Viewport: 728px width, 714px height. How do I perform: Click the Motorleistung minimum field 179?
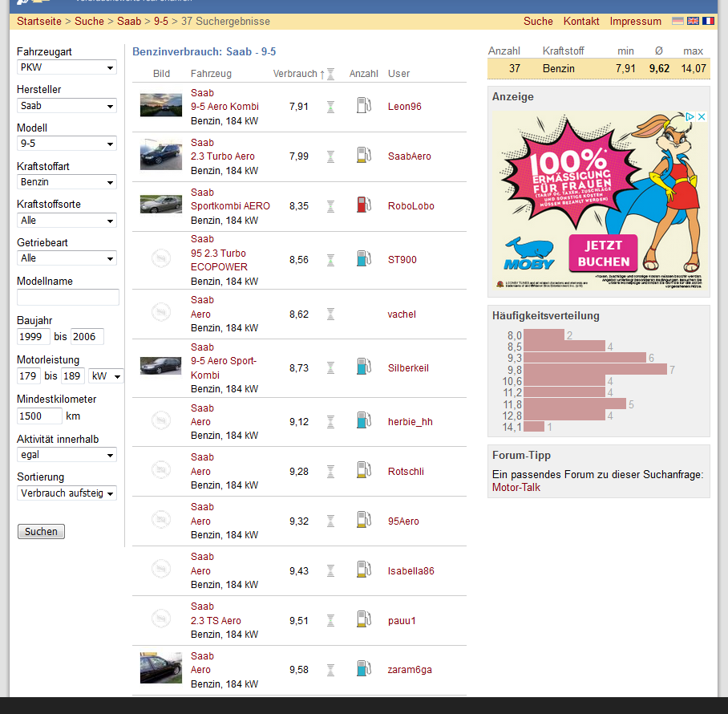[28, 376]
